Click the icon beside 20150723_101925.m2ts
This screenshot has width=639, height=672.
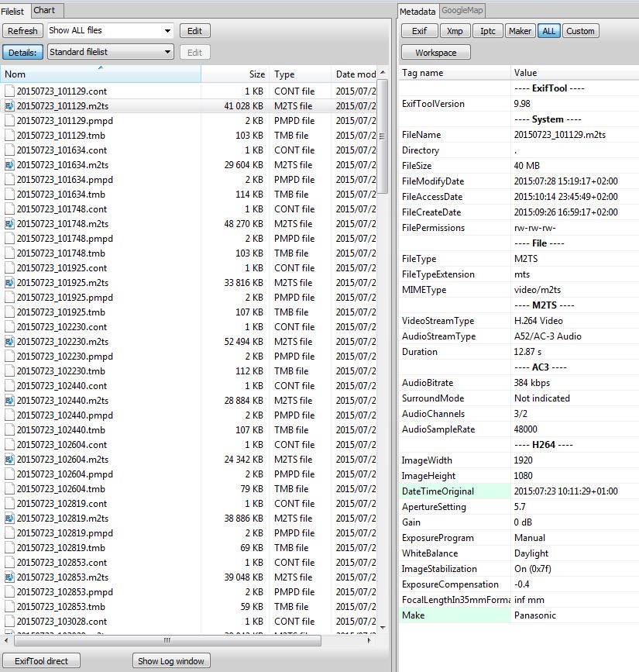point(9,283)
